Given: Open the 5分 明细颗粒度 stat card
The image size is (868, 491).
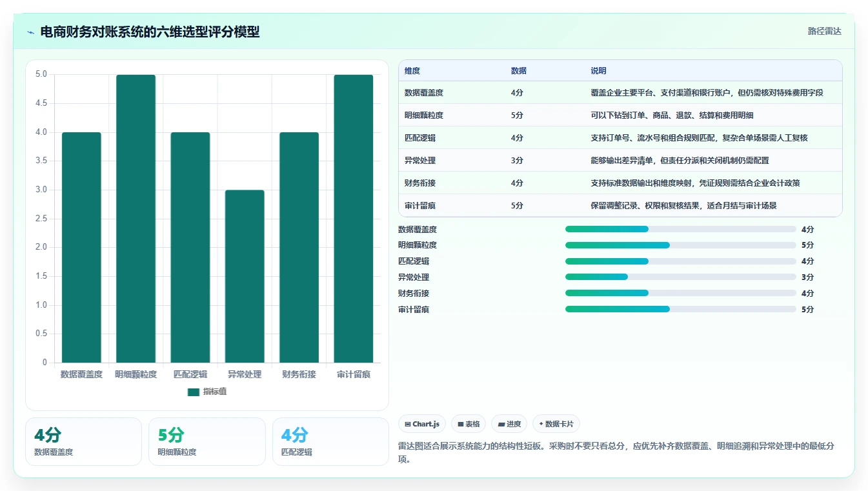Looking at the screenshot, I should tap(207, 441).
